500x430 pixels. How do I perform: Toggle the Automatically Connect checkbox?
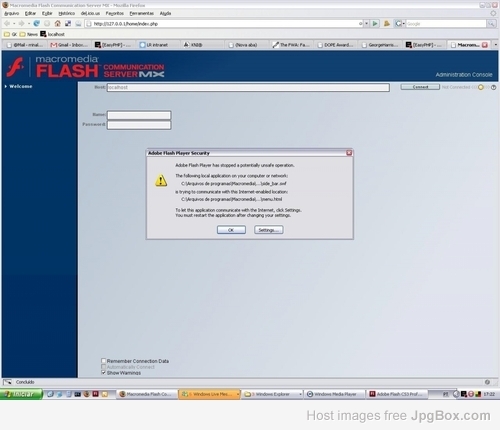pos(103,367)
